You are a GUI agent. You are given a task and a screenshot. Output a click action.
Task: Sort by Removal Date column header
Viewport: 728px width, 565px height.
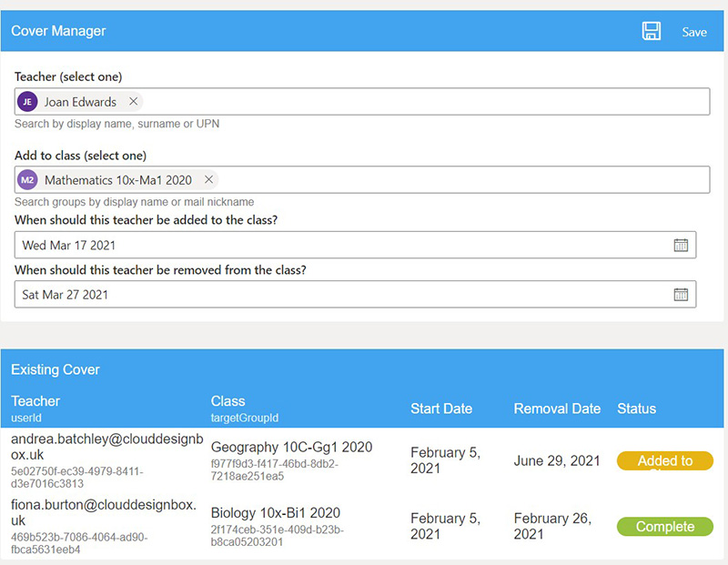tap(557, 409)
